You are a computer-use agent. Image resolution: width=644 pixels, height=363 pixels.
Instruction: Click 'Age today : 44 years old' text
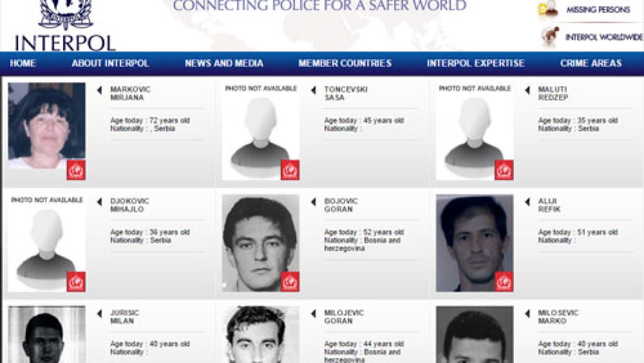coord(364,344)
